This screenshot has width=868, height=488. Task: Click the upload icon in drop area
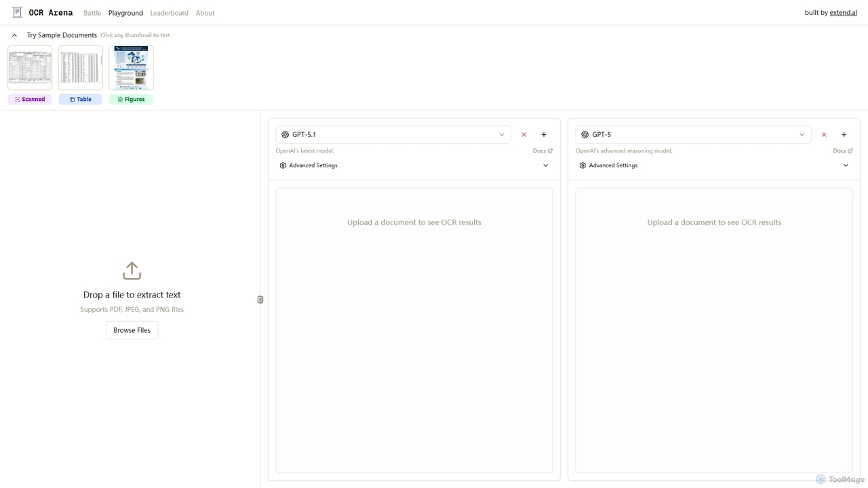tap(132, 271)
